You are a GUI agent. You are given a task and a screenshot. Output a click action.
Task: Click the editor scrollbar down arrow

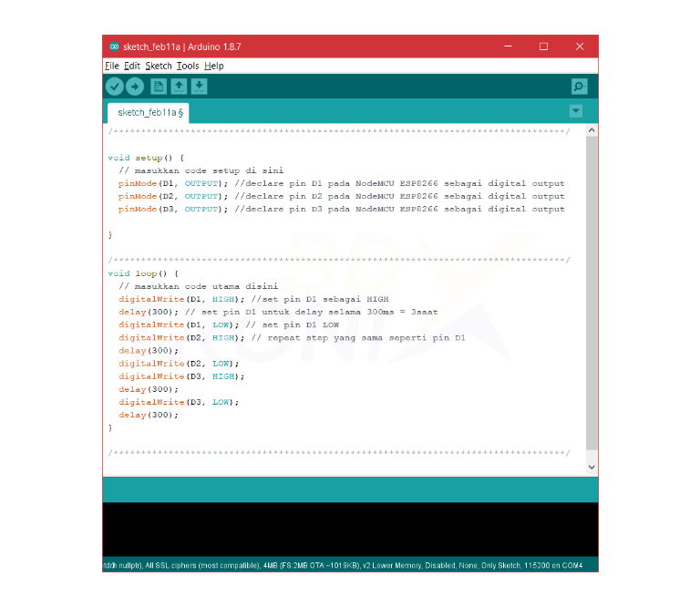(x=592, y=466)
